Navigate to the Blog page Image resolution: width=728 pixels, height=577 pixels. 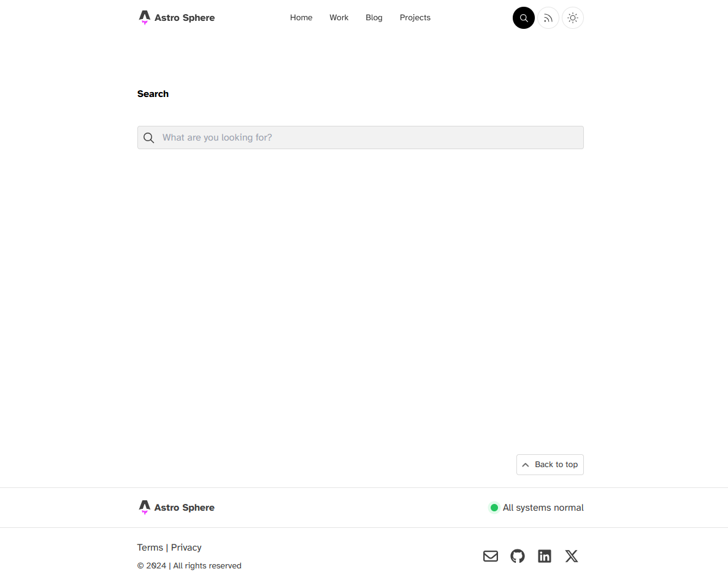click(374, 18)
